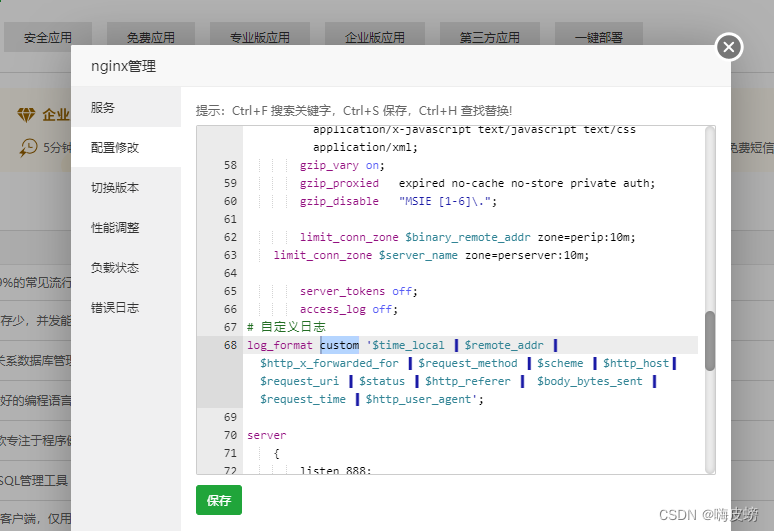Select the 配置修改 sidebar tab

coord(126,147)
